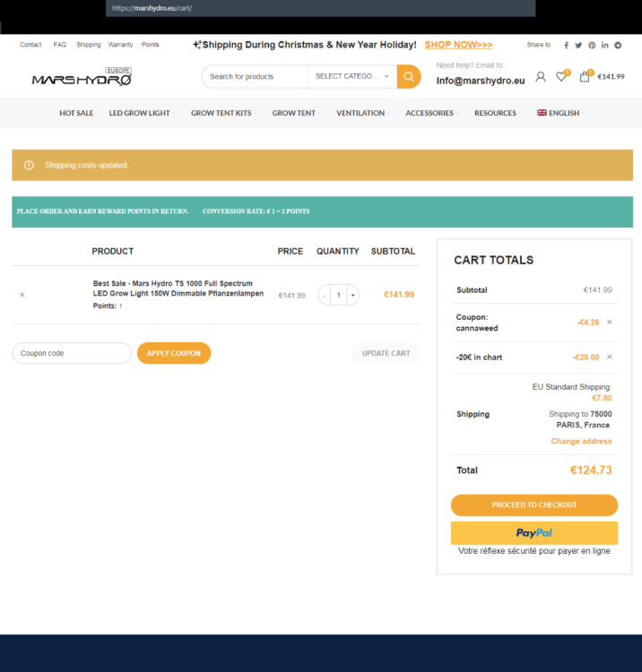Click the SHOP NOW>>> link
Viewport: 642px width, 672px height.
(458, 45)
